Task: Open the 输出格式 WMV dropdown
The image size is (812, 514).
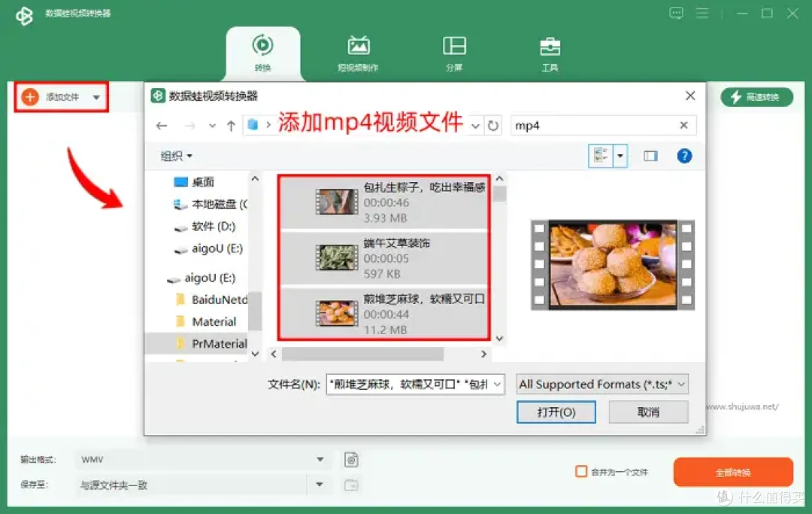Action: pyautogui.click(x=203, y=459)
